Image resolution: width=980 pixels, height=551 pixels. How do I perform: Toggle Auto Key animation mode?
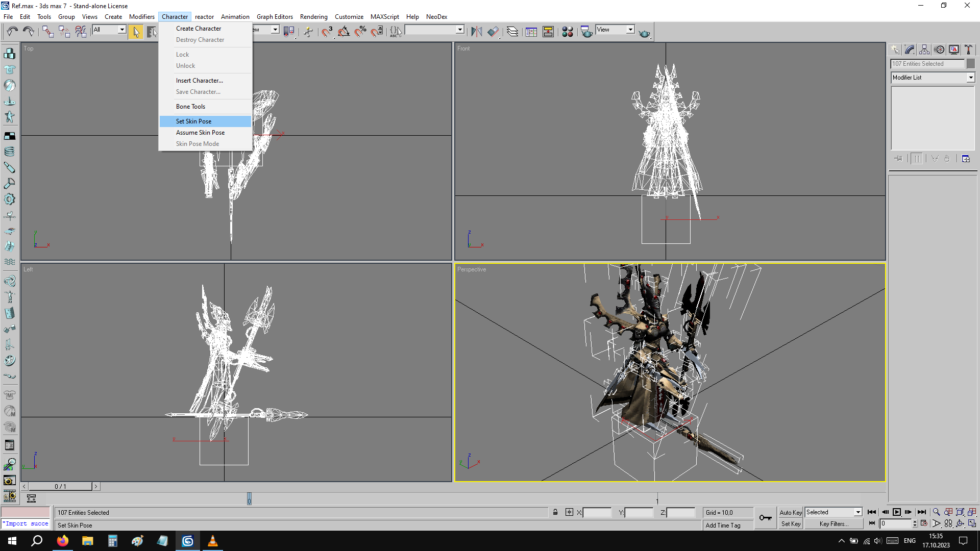click(790, 512)
